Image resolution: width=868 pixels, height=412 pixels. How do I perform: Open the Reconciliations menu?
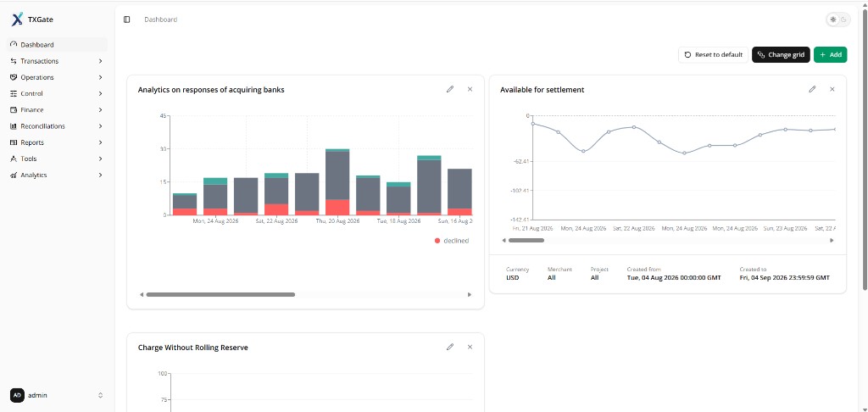click(x=57, y=126)
